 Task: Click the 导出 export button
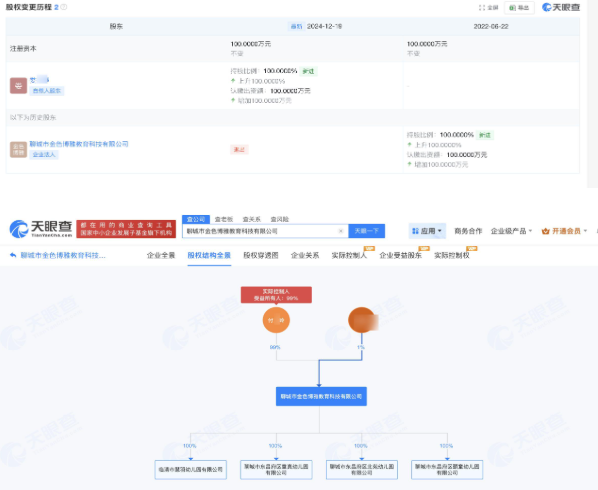coord(519,7)
